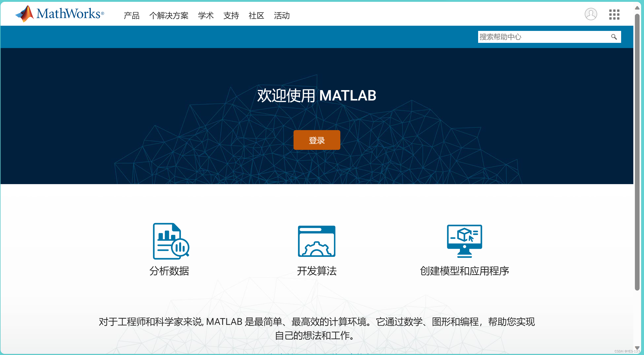Click the 欢迎使用 MATLAB heading
Screen dimensions: 644x355
(317, 96)
